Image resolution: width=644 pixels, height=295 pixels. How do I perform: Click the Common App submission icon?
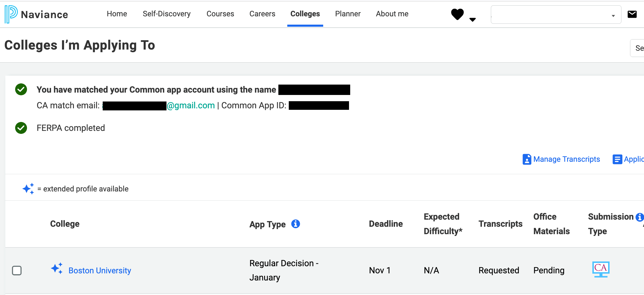[601, 269]
